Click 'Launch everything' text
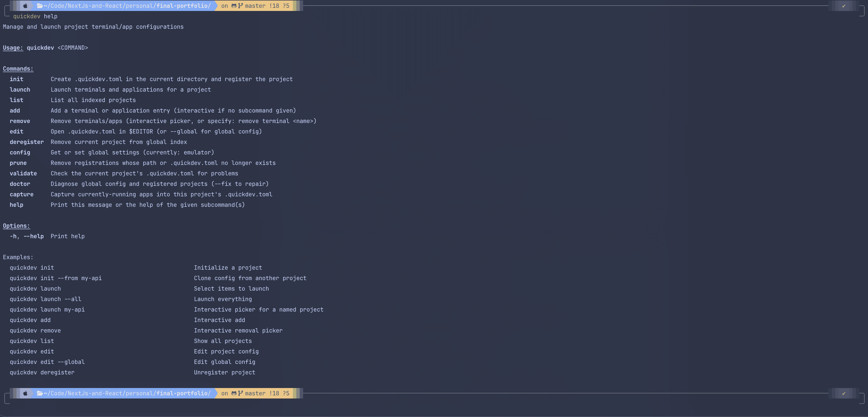The width and height of the screenshot is (868, 417). pyautogui.click(x=223, y=299)
